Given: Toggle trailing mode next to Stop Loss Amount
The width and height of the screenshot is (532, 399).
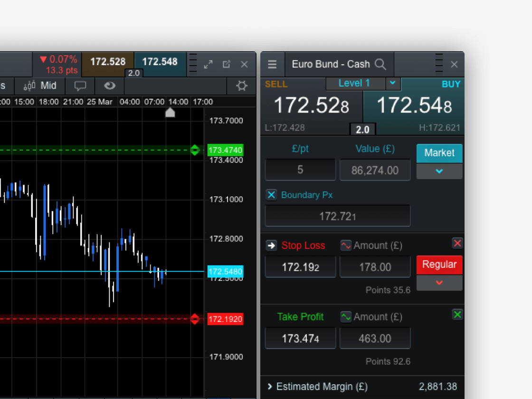Looking at the screenshot, I should (345, 245).
